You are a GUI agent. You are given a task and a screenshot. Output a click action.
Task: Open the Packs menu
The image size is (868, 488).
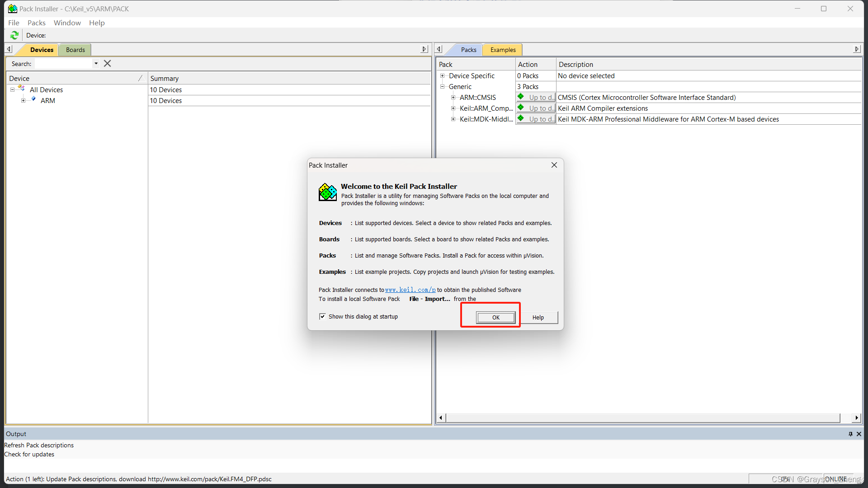(x=37, y=23)
